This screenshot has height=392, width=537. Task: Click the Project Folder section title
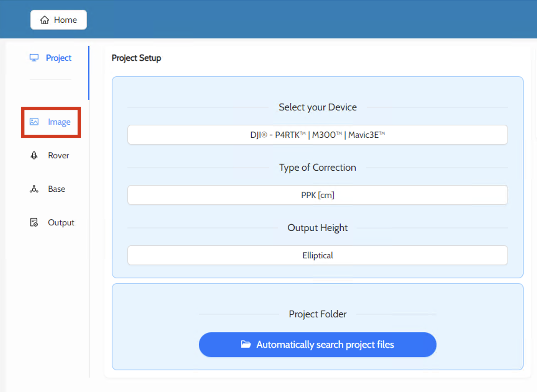(x=317, y=314)
